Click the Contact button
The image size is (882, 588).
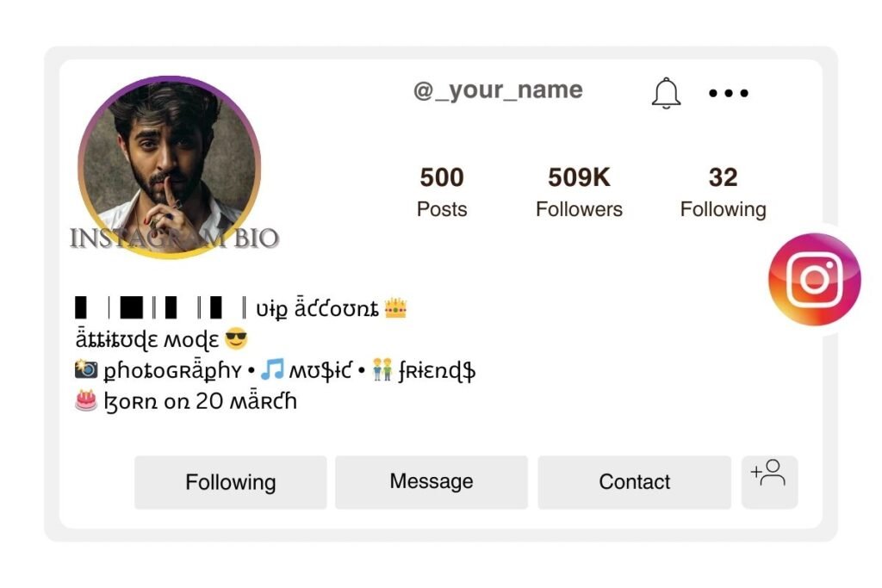point(634,482)
